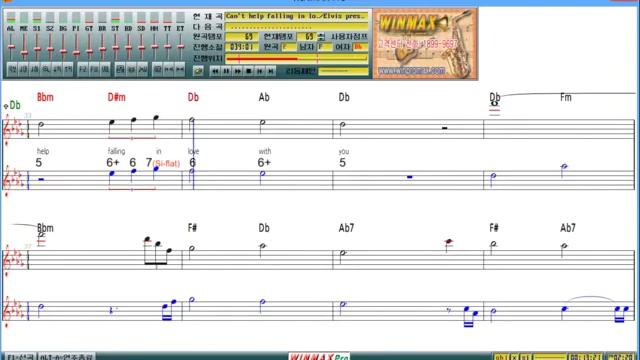This screenshot has width=640, height=360.
Task: Click the Bbm chord in first line
Action: pos(45,97)
